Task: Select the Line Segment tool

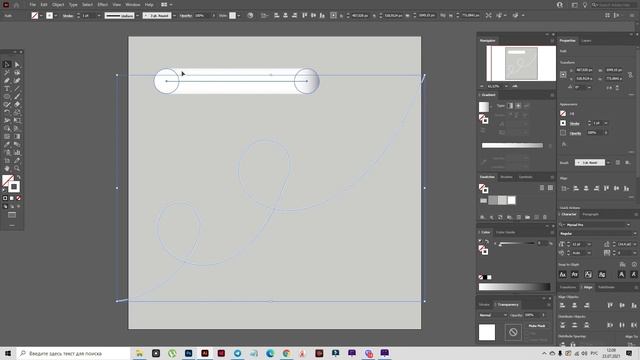Action: 17,89
